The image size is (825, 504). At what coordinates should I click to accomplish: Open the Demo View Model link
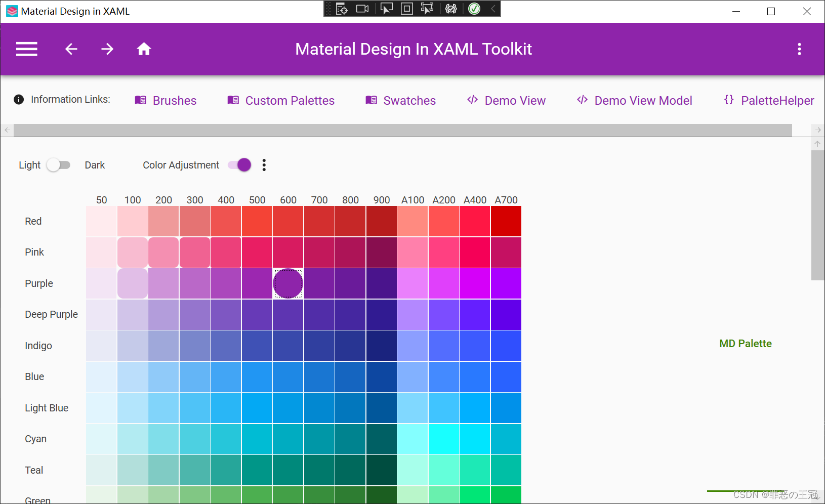[x=634, y=100]
